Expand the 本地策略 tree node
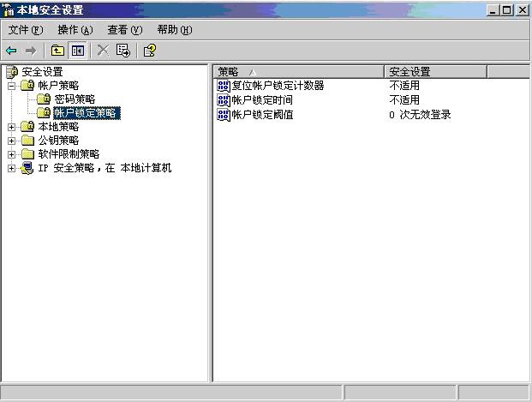This screenshot has width=532, height=402. 11,127
